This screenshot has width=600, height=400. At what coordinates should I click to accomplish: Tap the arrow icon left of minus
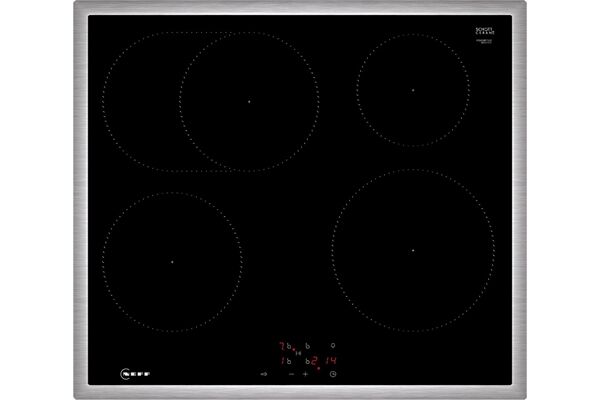click(264, 374)
